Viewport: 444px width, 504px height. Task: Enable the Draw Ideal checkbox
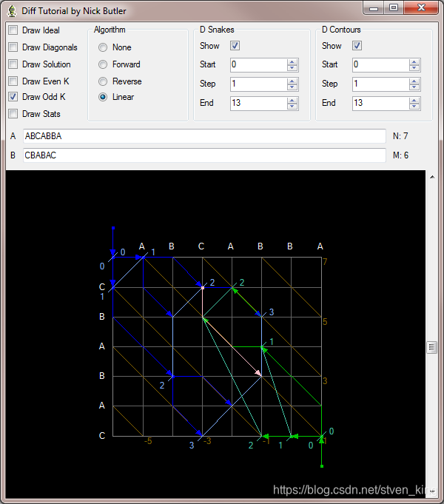pyautogui.click(x=13, y=30)
